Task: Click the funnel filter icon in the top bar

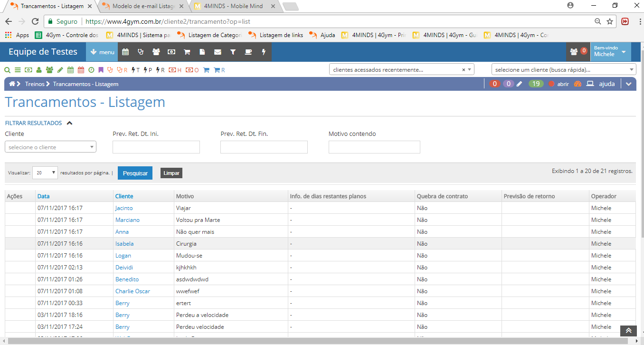Action: 233,52
